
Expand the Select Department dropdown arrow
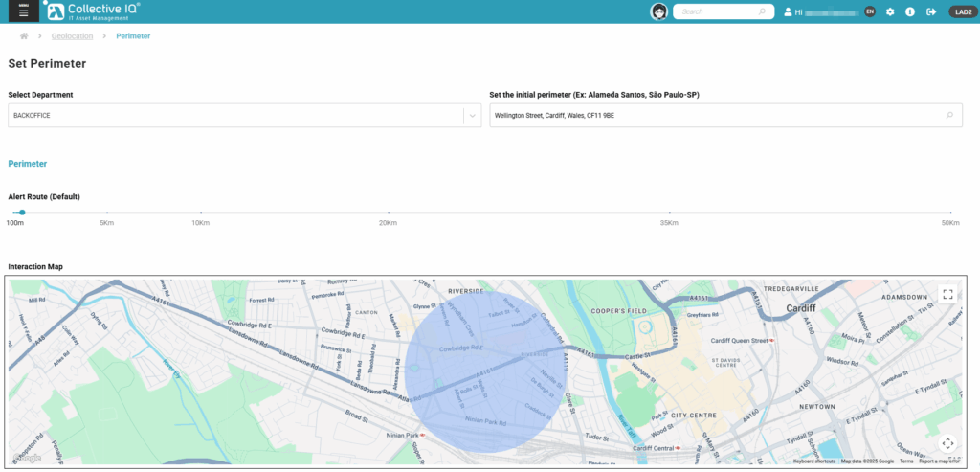pyautogui.click(x=471, y=115)
